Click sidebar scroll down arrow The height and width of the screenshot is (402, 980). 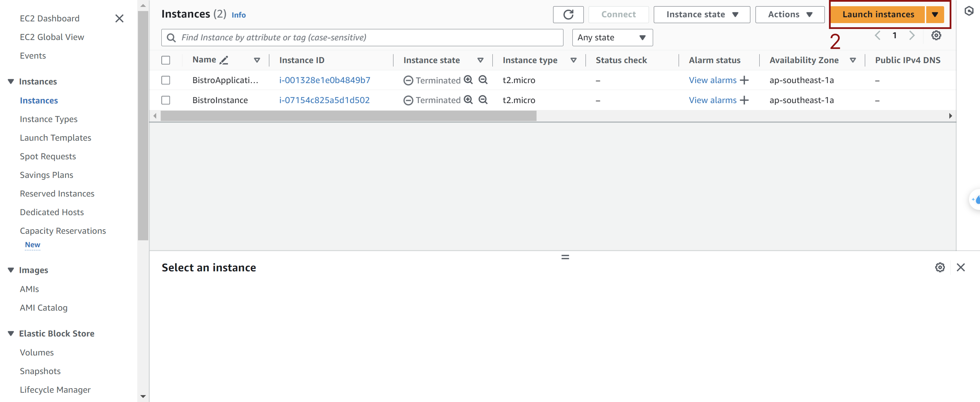143,396
